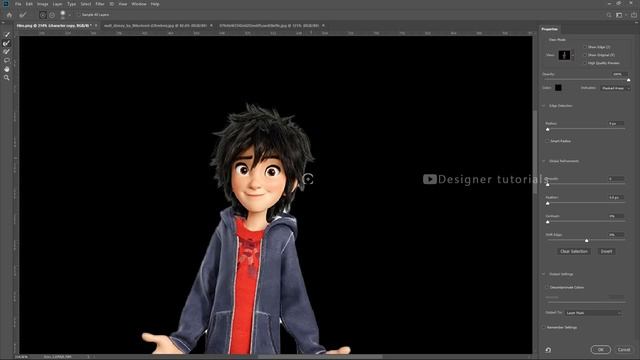This screenshot has width=640, height=360.
Task: Open the Type menu
Action: [x=71, y=4]
